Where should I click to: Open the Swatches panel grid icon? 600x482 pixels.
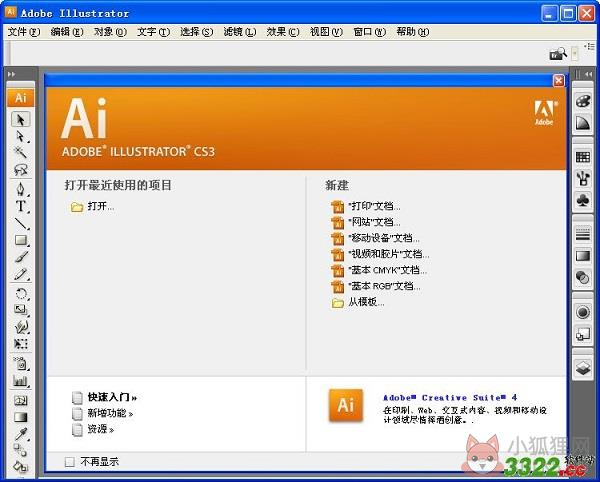click(x=583, y=157)
